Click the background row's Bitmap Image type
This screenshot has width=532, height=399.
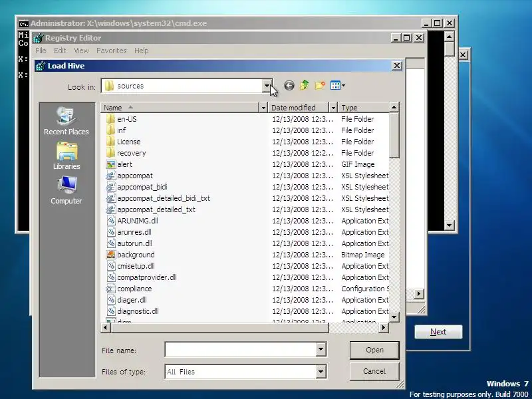tap(363, 255)
